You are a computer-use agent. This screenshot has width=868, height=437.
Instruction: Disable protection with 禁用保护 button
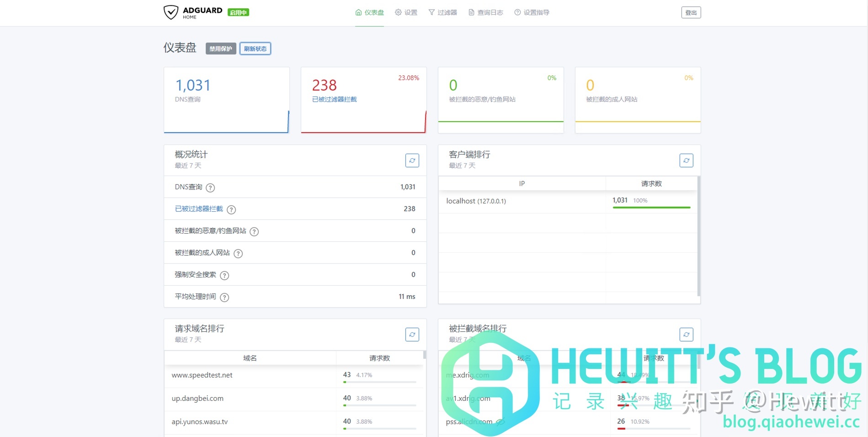coord(221,49)
